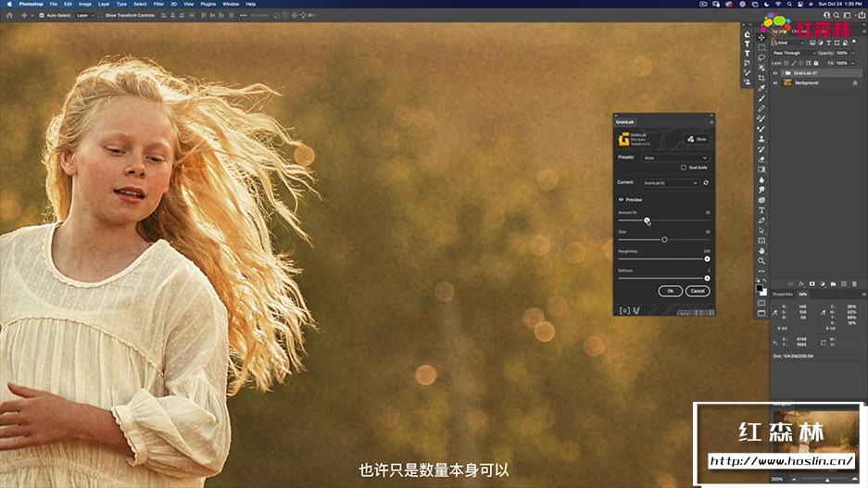
Task: Create new adjustment layer icon
Action: (823, 284)
